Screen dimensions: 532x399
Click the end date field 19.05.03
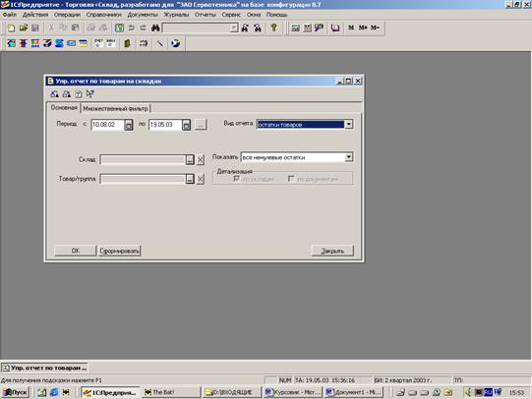point(165,125)
